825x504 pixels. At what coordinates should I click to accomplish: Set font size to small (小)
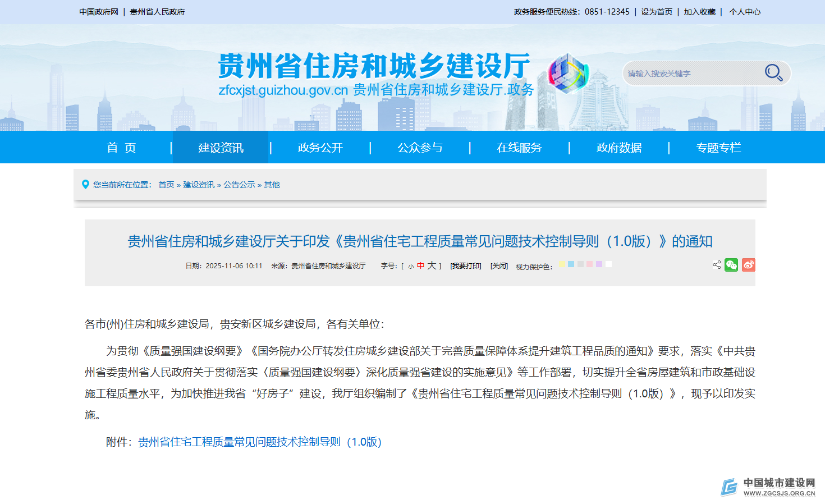point(411,267)
